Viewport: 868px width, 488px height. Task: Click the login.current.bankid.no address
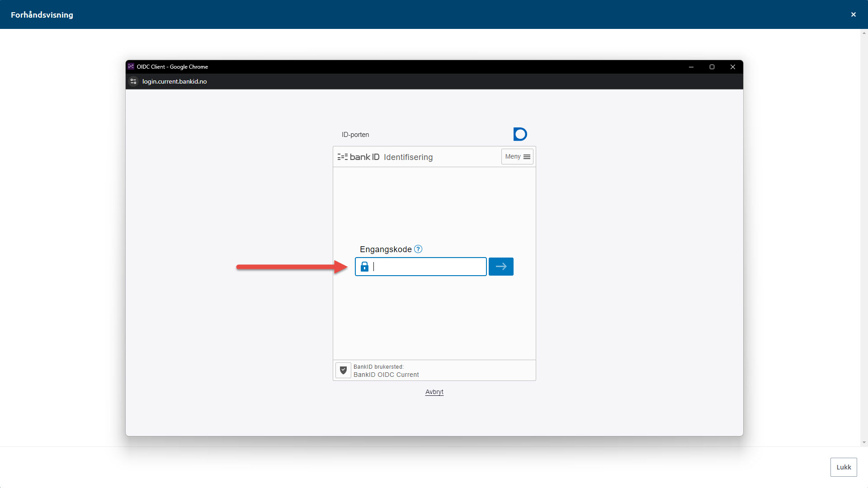pyautogui.click(x=175, y=81)
